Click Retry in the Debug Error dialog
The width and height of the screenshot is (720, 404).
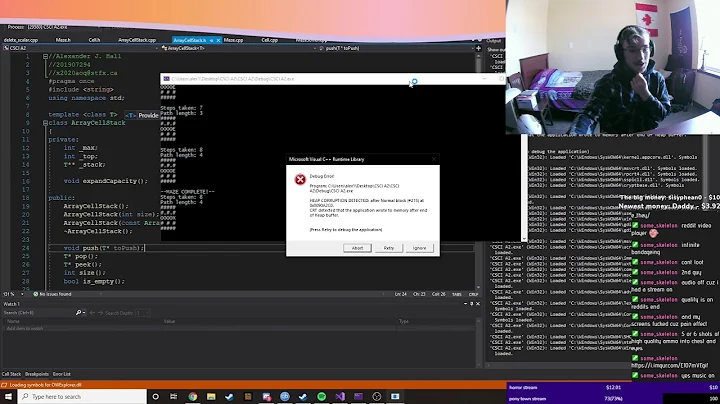(x=388, y=248)
